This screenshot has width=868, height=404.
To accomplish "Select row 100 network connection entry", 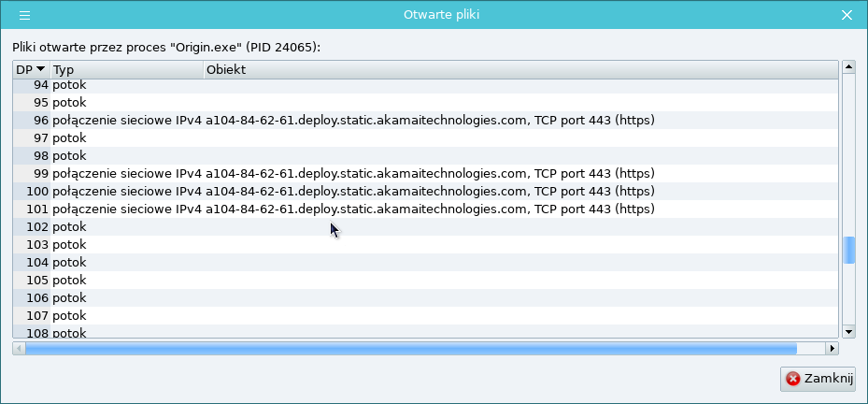I will (426, 191).
